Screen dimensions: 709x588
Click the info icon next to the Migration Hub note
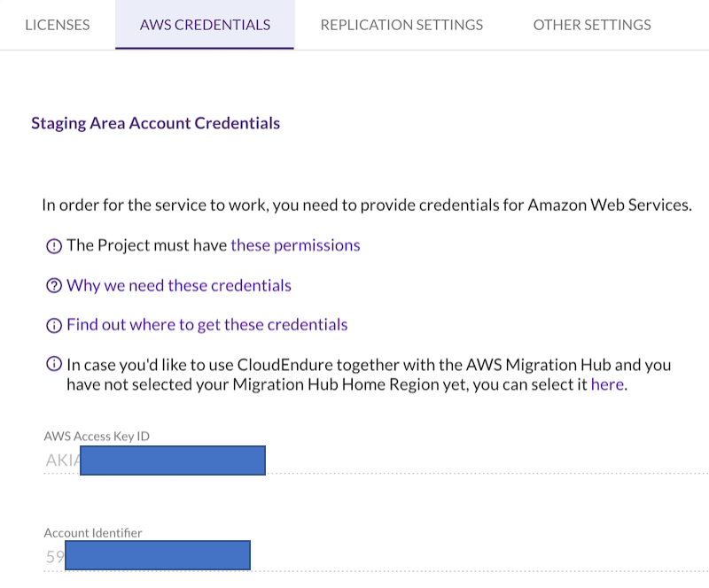pyautogui.click(x=54, y=365)
